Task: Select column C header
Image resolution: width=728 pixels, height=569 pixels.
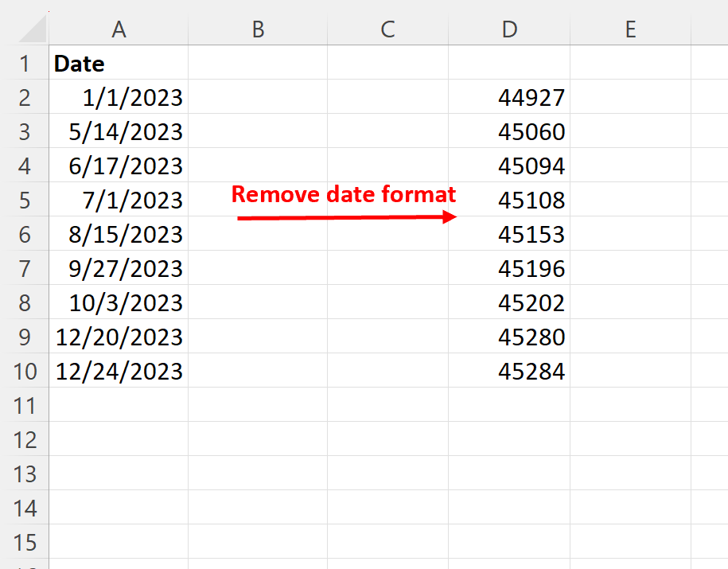Action: tap(387, 29)
